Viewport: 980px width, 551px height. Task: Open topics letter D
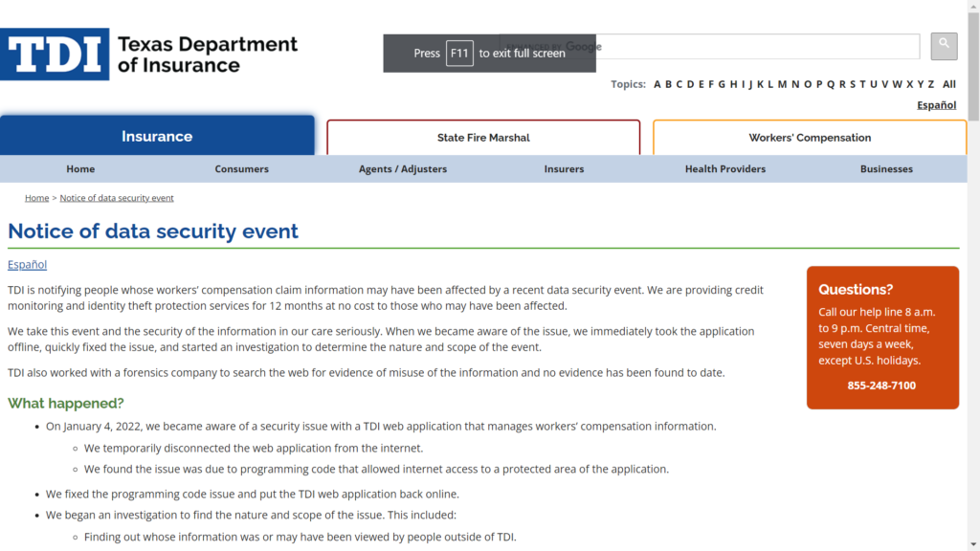coord(691,84)
